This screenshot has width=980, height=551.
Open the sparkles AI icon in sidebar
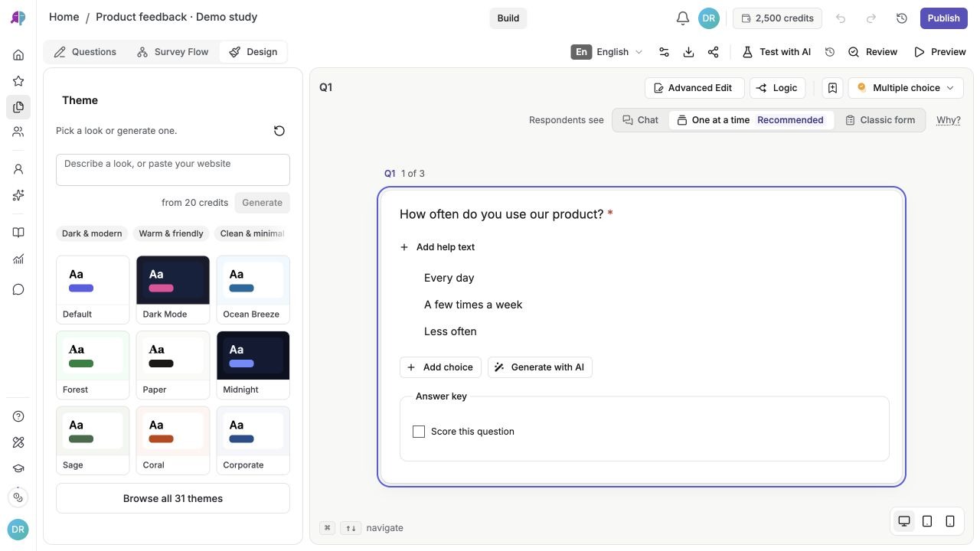coord(18,195)
